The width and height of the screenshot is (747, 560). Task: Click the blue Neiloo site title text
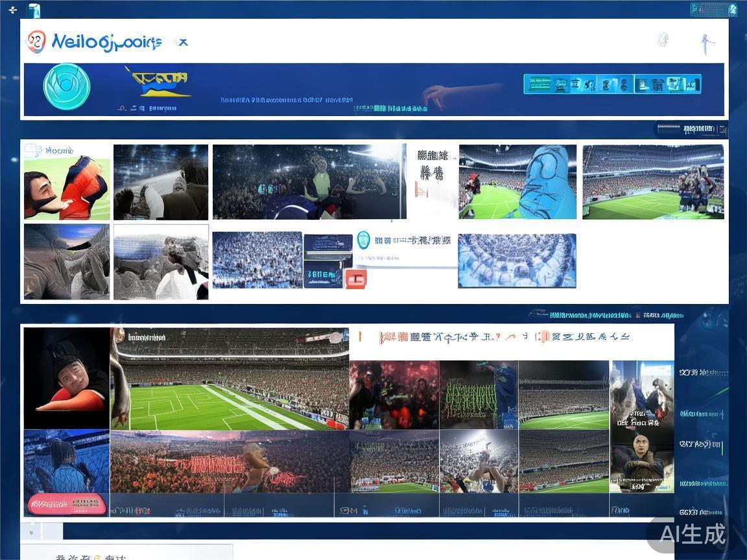click(106, 43)
